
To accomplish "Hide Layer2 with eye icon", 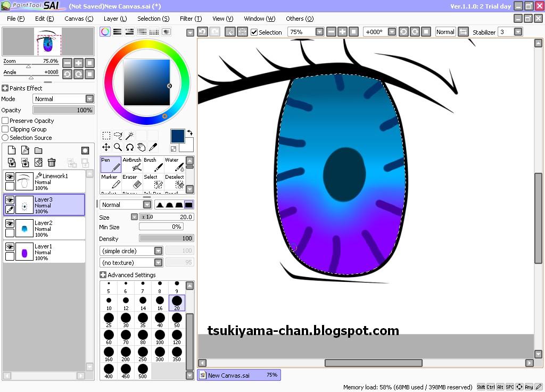I will pos(10,223).
